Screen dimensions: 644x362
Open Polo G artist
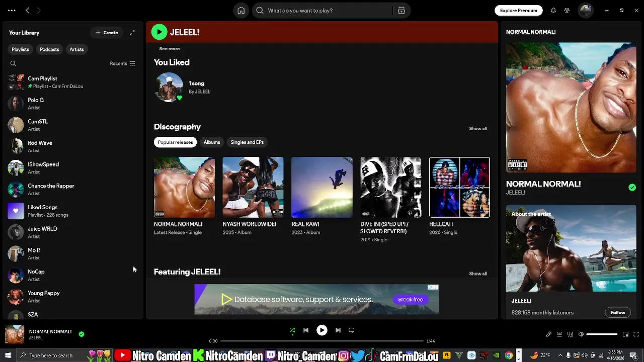[x=72, y=104]
